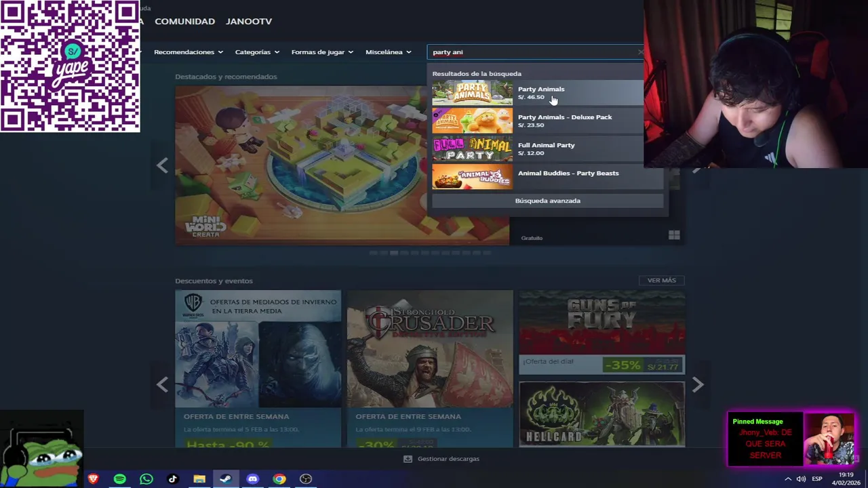Screen dimensions: 868x488
Task: Open Google Chrome from the taskbar
Action: pos(279,479)
